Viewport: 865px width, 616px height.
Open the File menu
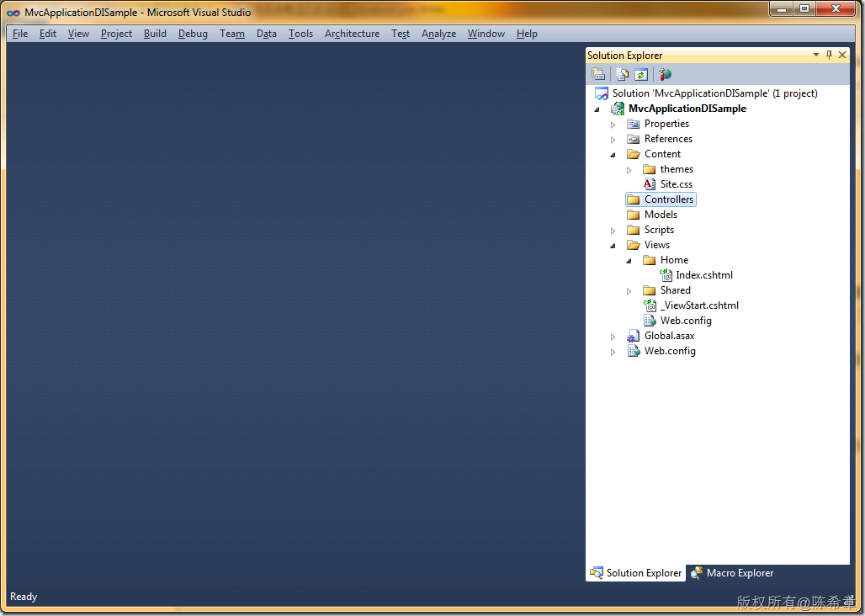tap(20, 34)
